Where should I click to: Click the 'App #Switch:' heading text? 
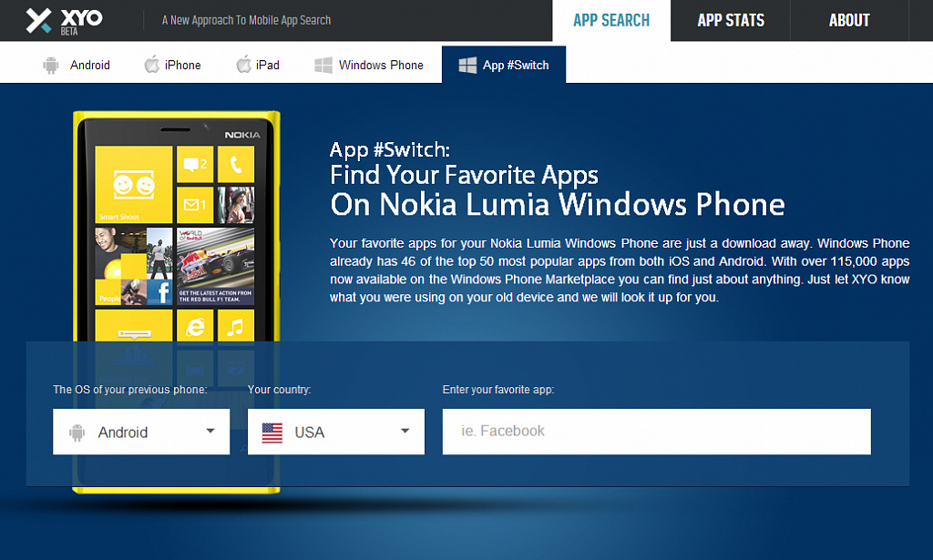(390, 149)
